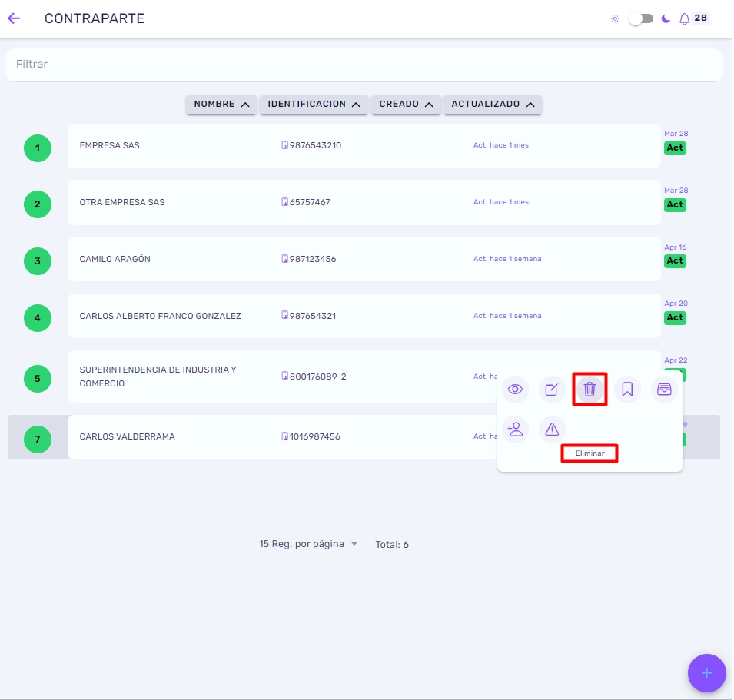Go back using the purple arrow
Image resolution: width=734 pixels, height=700 pixels.
point(14,18)
